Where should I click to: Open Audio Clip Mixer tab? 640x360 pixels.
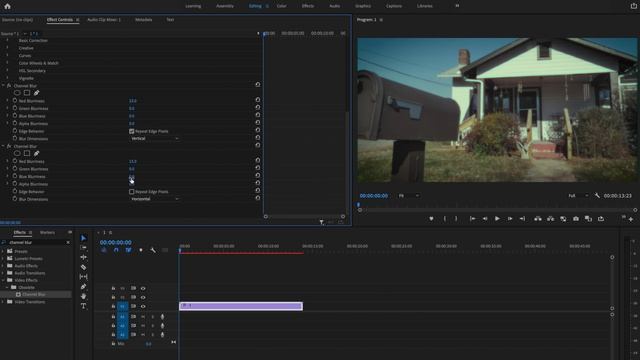point(104,20)
